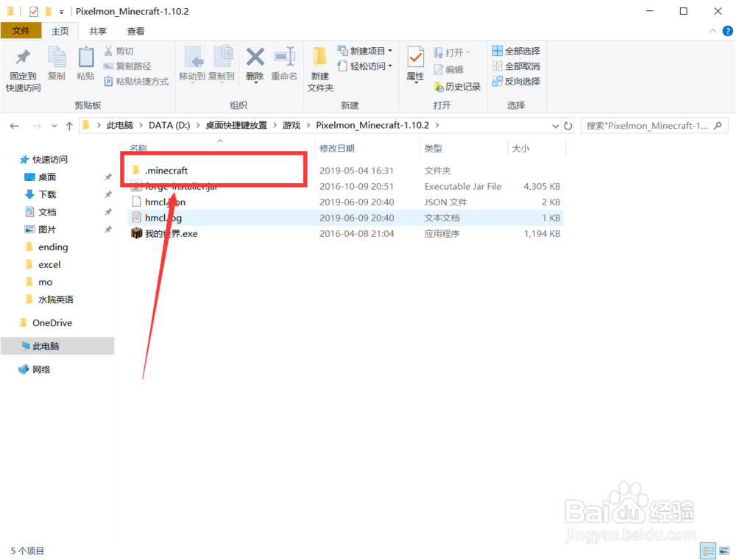Click 此电脑 in the address breadcrumb
The height and width of the screenshot is (560, 736).
coord(120,125)
